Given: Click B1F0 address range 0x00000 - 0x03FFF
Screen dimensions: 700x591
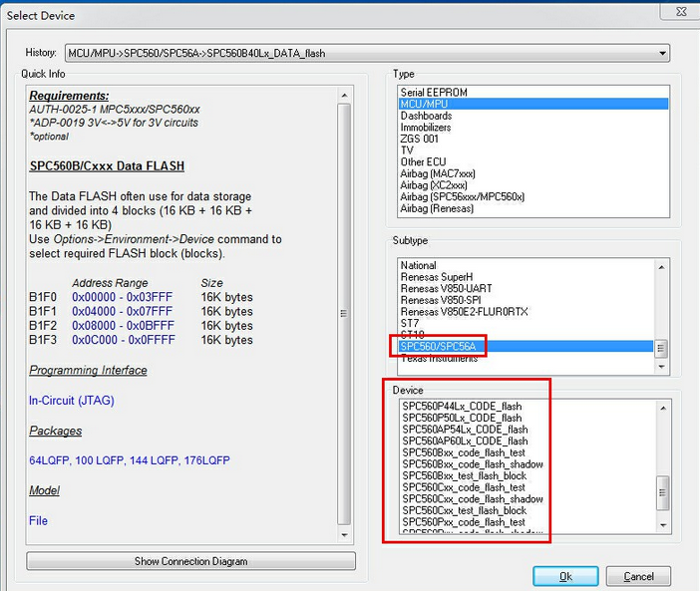Looking at the screenshot, I should [123, 297].
